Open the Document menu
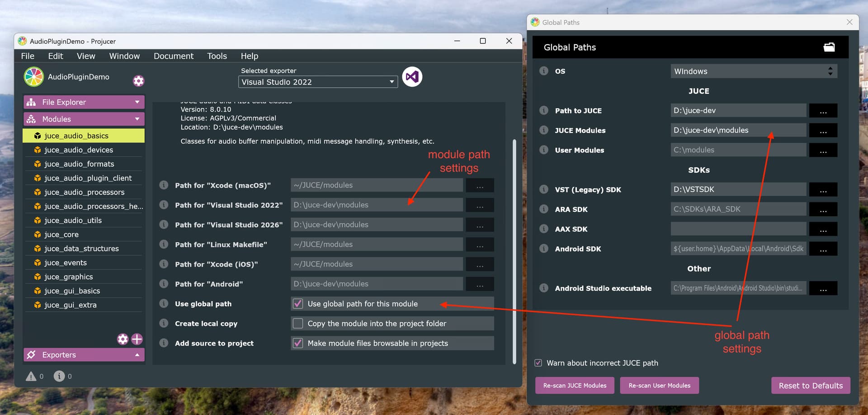Image resolution: width=868 pixels, height=415 pixels. click(174, 56)
